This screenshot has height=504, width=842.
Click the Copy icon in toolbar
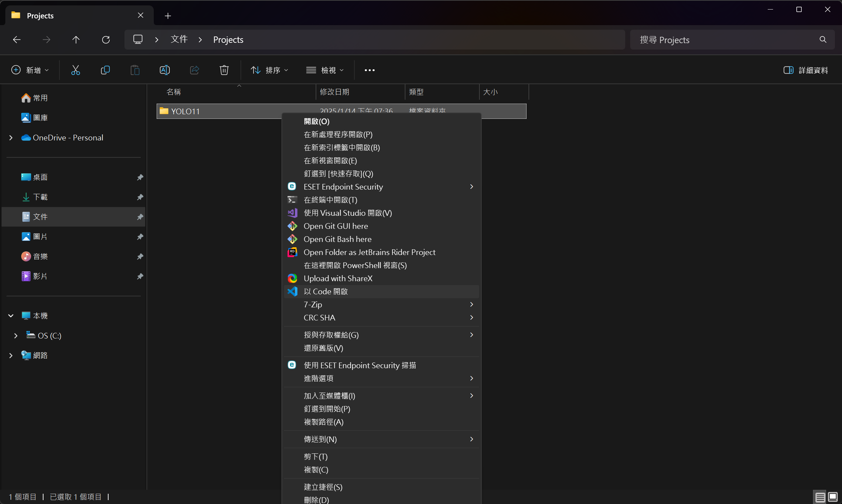105,70
